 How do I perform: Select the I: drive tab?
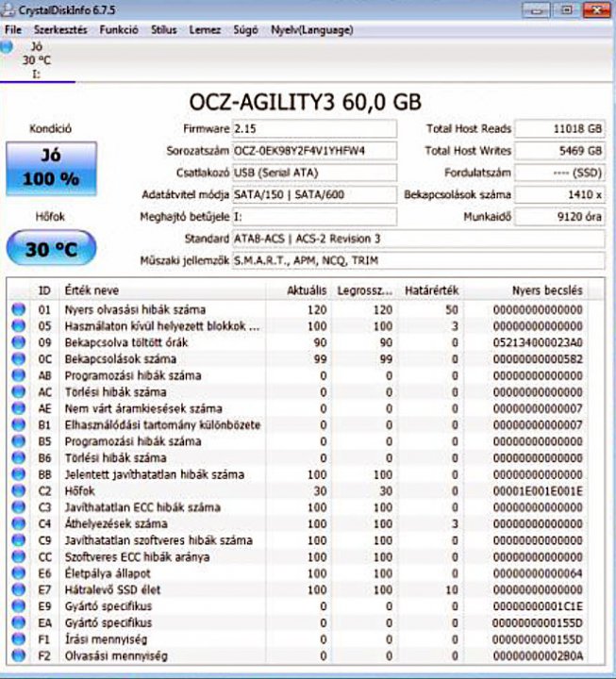tap(37, 60)
